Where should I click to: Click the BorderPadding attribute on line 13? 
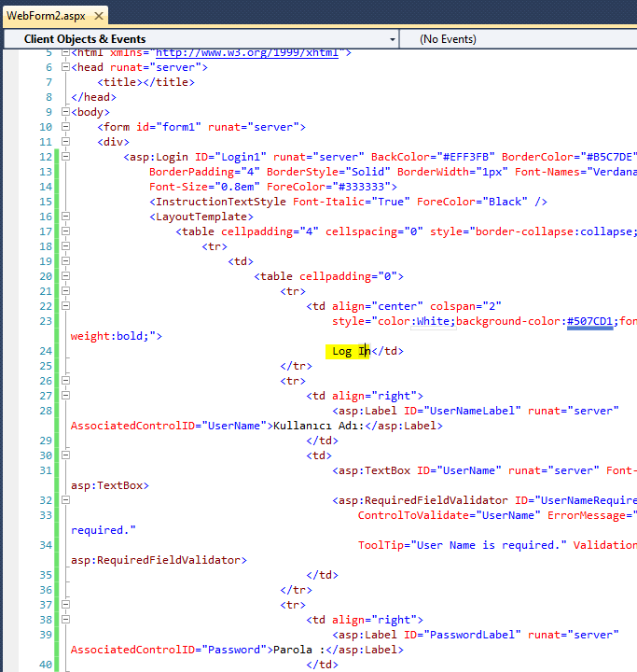[204, 172]
